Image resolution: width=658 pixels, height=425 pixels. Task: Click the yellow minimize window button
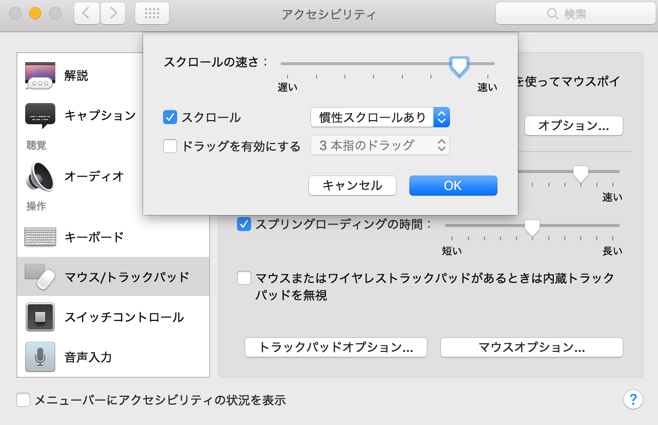pyautogui.click(x=35, y=13)
